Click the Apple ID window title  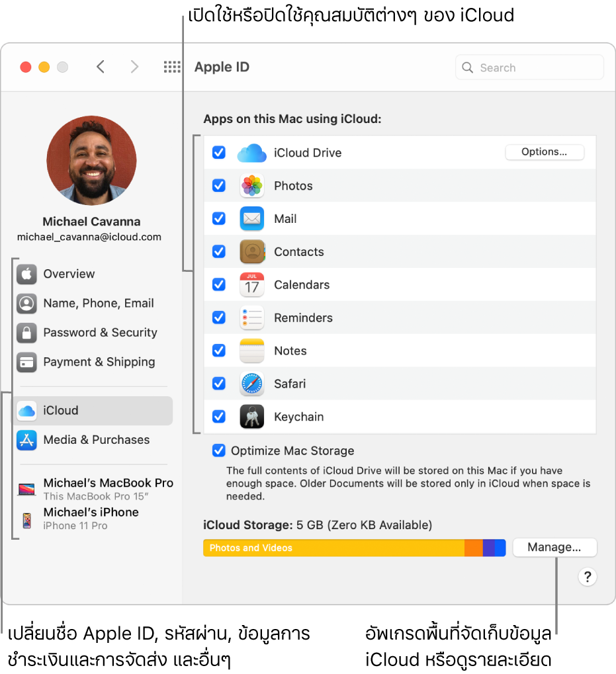(222, 67)
